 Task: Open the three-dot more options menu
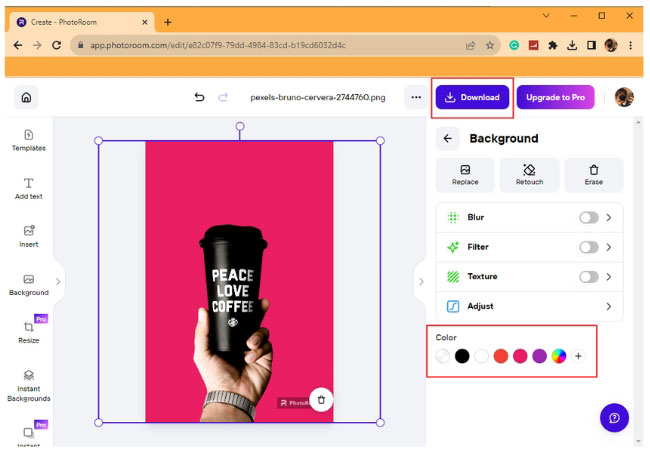[x=415, y=97]
